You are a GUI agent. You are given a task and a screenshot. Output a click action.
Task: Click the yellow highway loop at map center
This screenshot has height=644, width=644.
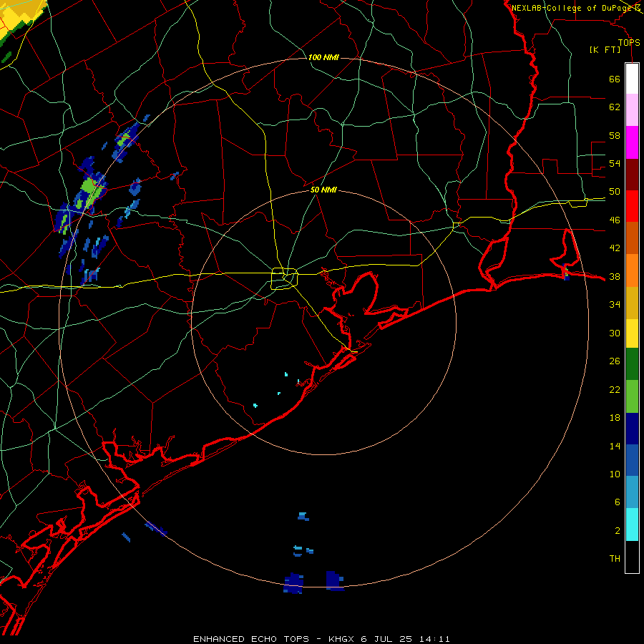(x=284, y=278)
